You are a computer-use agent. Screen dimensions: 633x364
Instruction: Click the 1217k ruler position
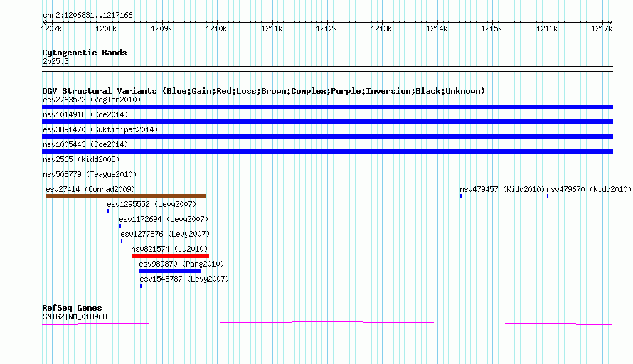tap(602, 28)
